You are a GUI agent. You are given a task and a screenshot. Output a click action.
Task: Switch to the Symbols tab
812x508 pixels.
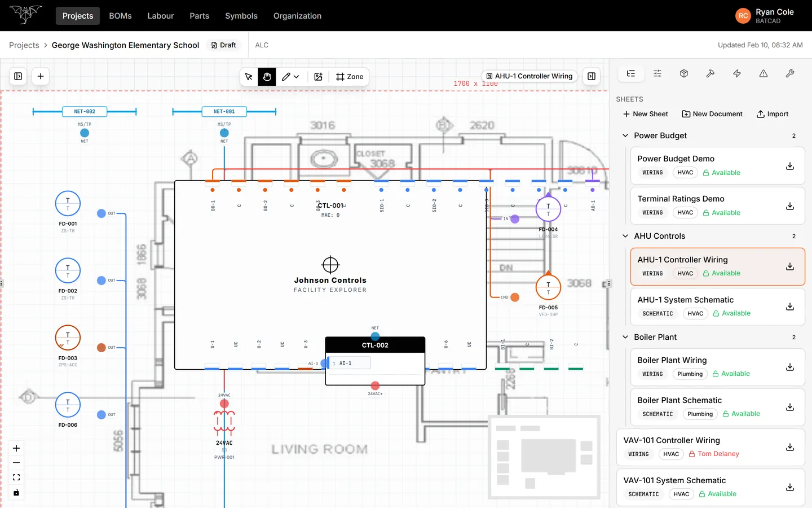[x=241, y=16]
